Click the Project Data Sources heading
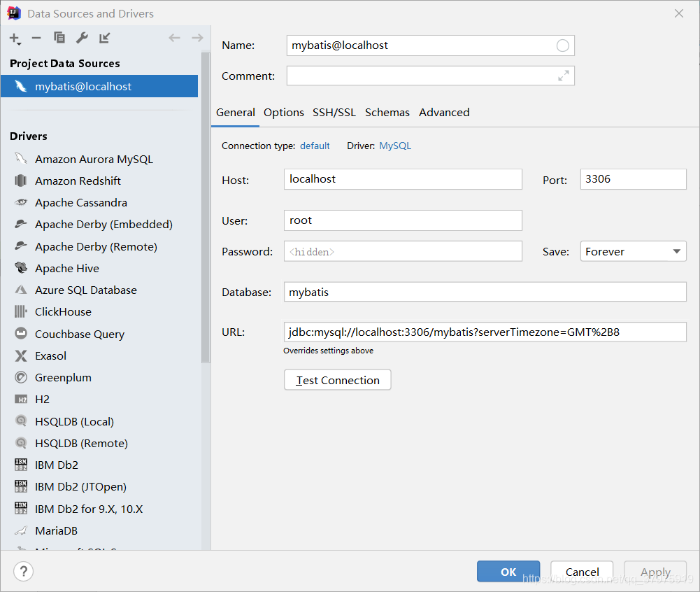The height and width of the screenshot is (592, 700). point(65,64)
